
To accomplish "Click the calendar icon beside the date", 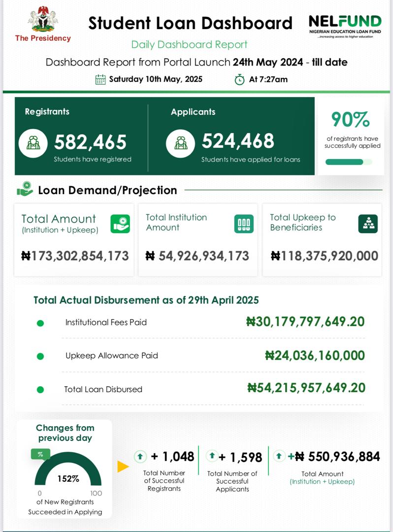I will coord(100,79).
